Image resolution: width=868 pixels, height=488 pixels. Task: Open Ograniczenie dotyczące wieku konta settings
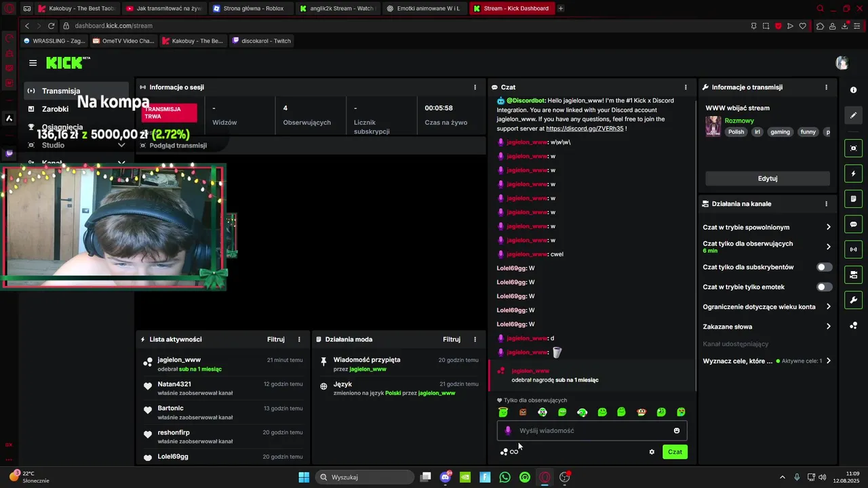[x=766, y=306]
